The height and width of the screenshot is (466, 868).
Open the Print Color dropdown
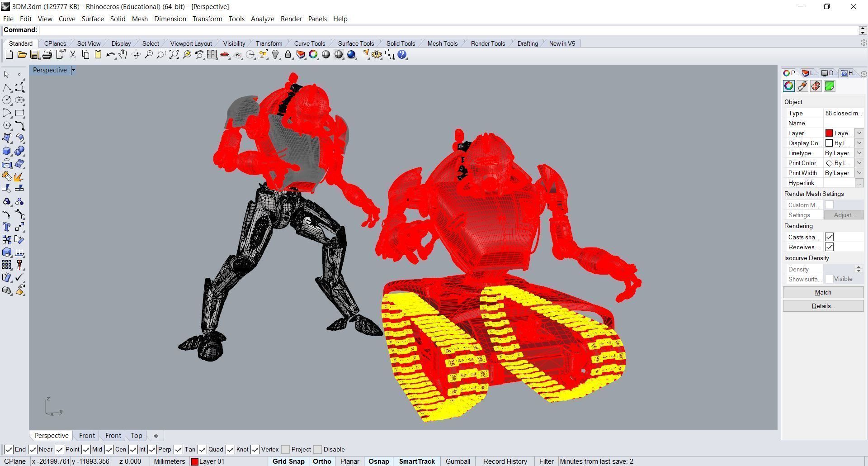(x=859, y=163)
